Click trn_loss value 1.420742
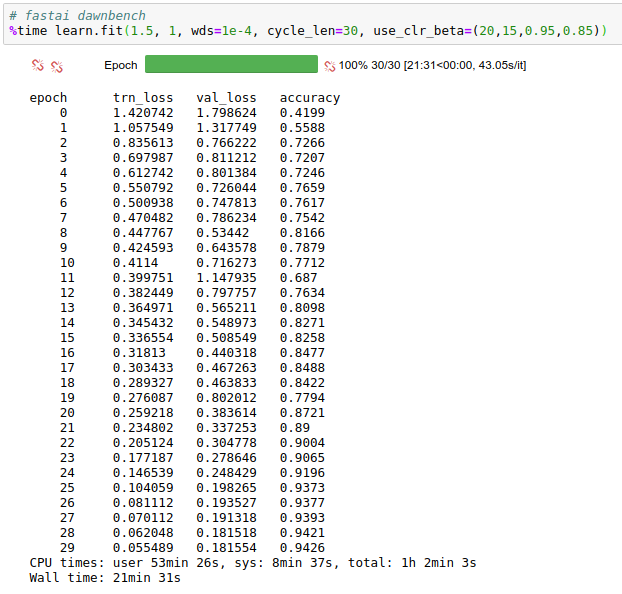 (x=143, y=113)
